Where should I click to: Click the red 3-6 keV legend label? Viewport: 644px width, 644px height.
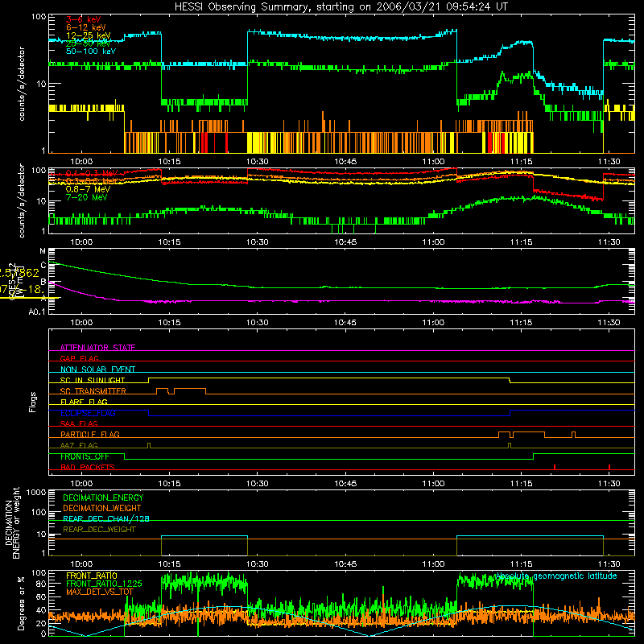click(x=84, y=19)
